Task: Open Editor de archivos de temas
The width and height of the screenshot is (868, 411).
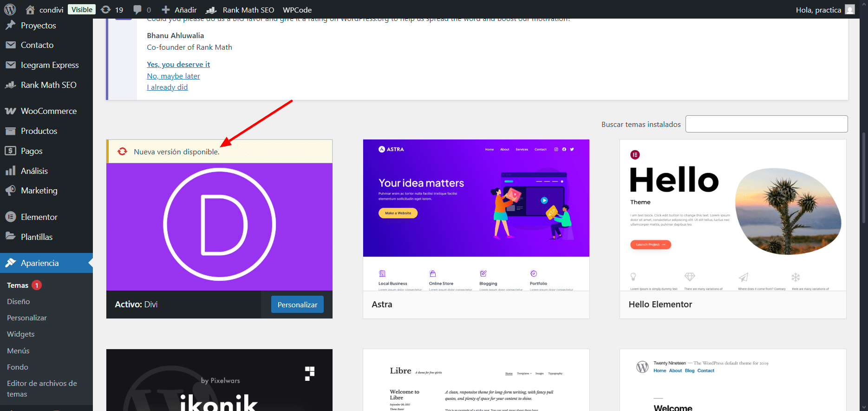Action: point(42,389)
